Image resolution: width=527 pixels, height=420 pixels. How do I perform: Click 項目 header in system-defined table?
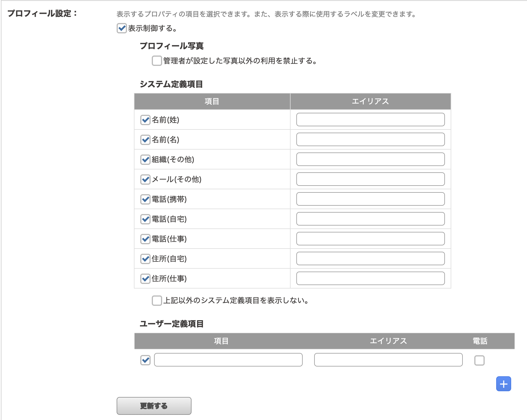click(212, 102)
